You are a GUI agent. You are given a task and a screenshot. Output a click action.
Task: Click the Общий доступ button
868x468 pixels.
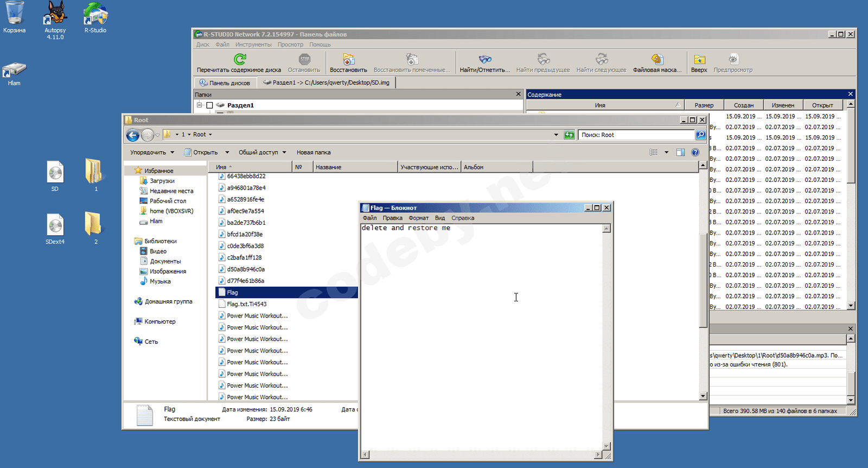[x=261, y=153]
